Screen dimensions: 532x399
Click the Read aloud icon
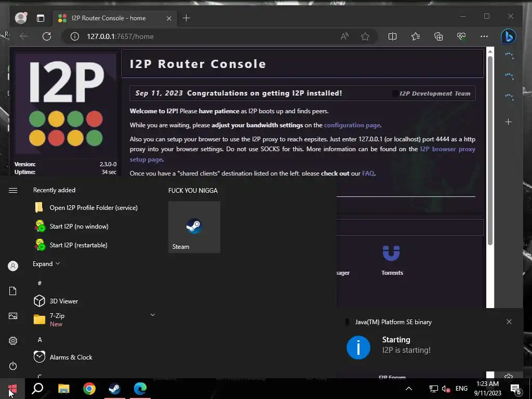coord(345,36)
